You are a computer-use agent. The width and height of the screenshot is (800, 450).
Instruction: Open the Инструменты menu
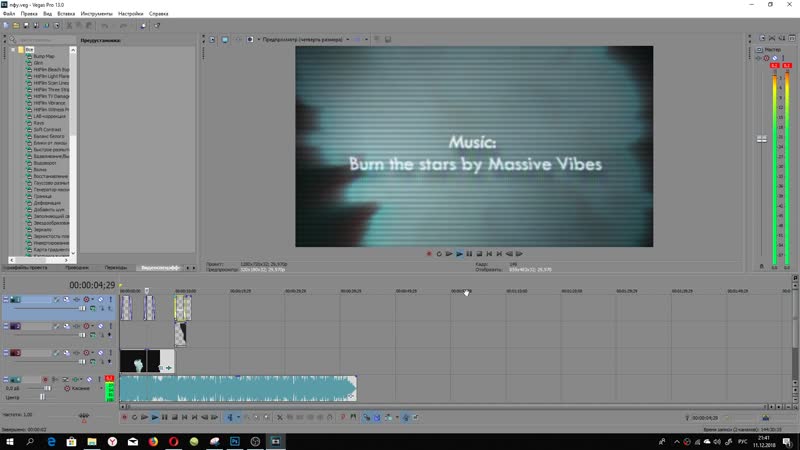point(96,14)
